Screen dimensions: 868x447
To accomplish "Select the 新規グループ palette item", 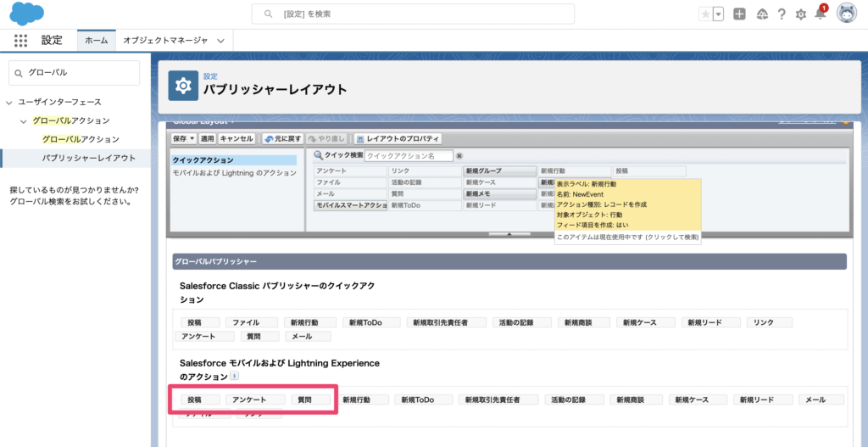I will pyautogui.click(x=499, y=170).
